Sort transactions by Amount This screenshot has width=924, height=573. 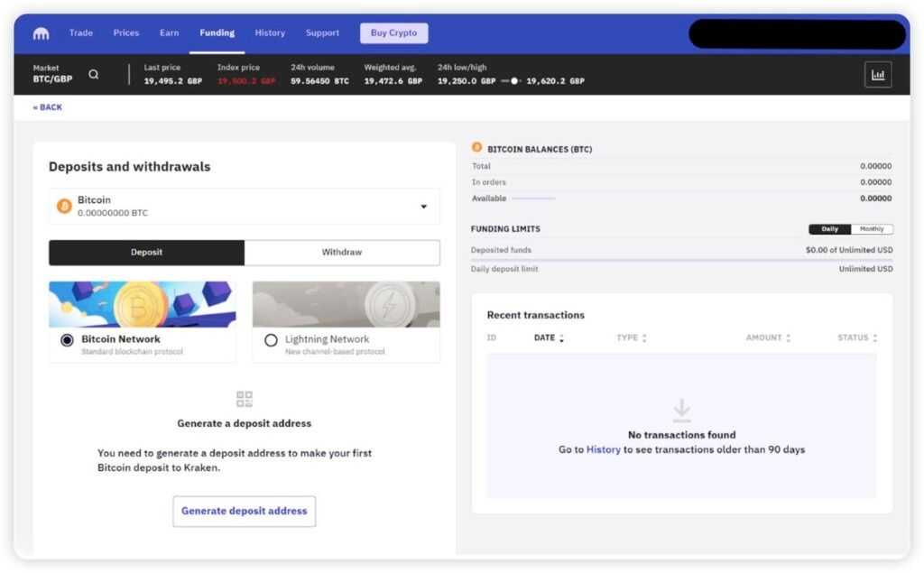(768, 337)
